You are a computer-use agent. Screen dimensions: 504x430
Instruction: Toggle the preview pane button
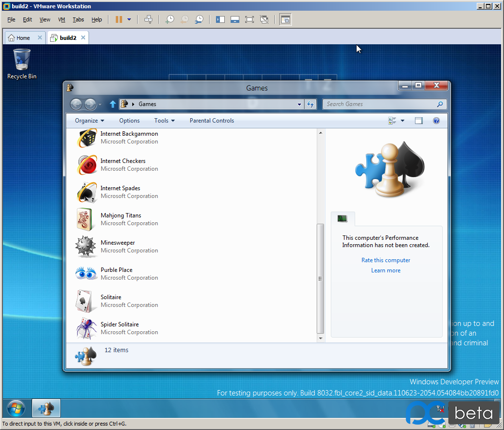point(419,121)
